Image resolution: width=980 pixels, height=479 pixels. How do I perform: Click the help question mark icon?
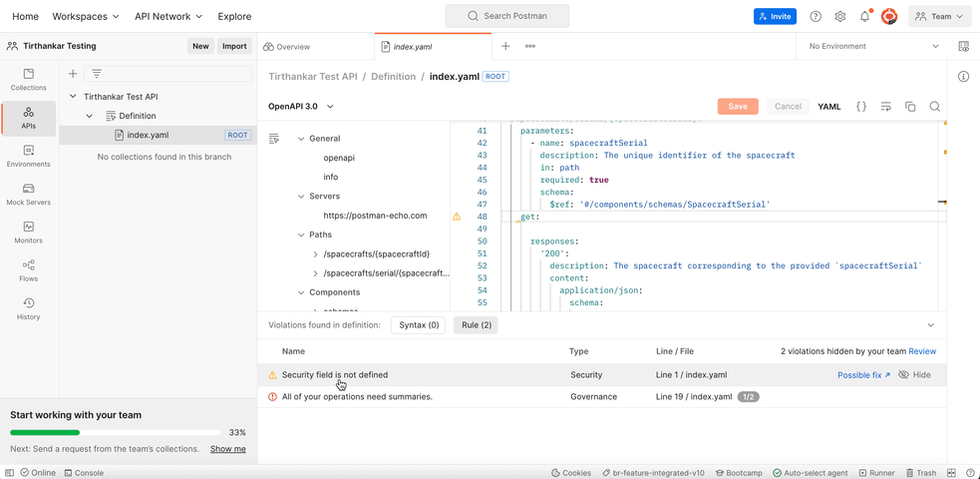coord(816,16)
